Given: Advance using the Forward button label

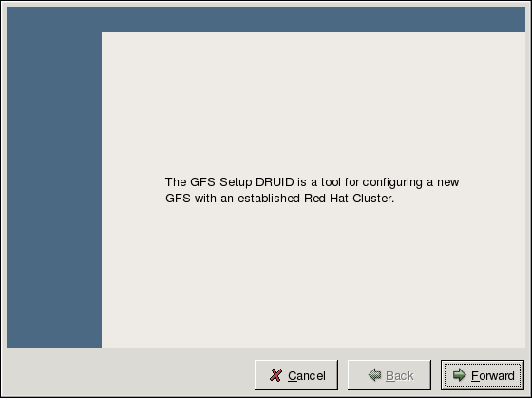Looking at the screenshot, I should 493,376.
